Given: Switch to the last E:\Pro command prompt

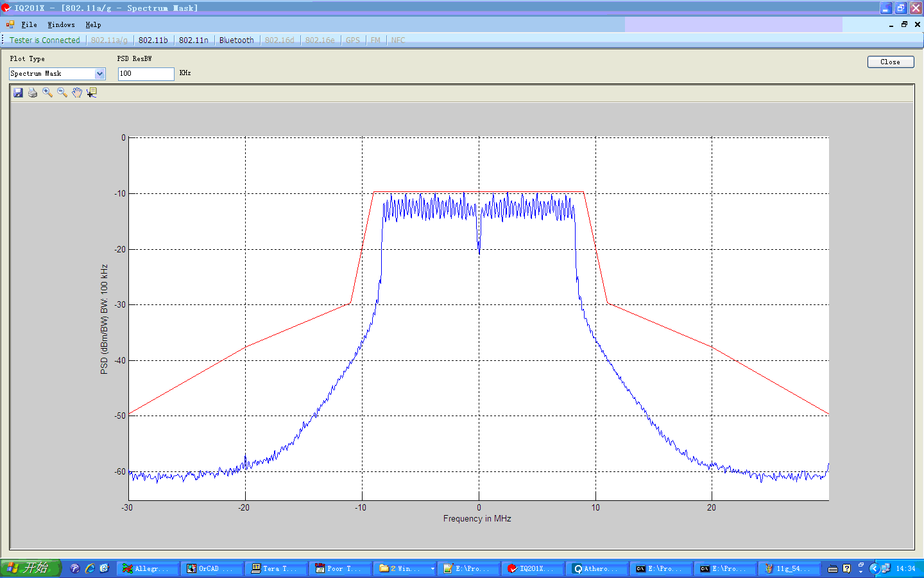Looking at the screenshot, I should (x=724, y=568).
